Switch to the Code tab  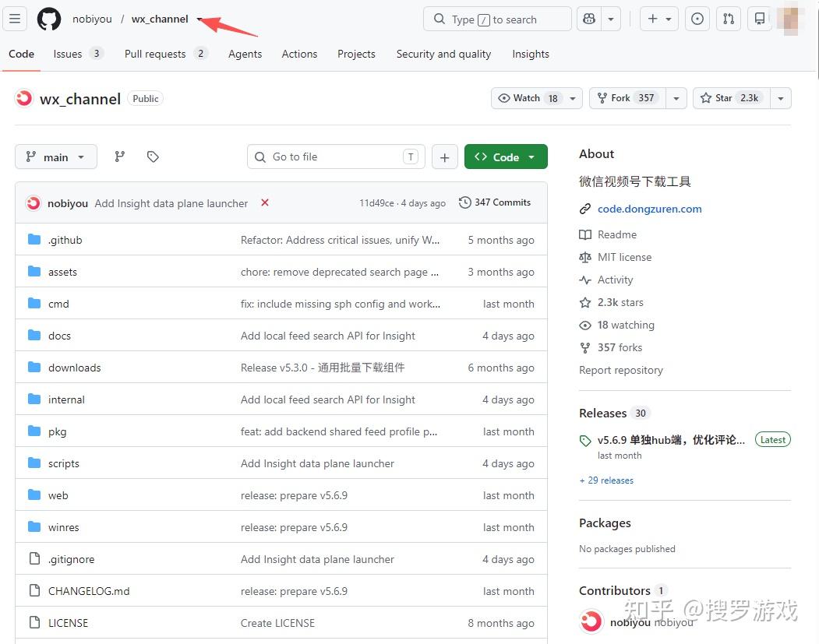pos(21,54)
